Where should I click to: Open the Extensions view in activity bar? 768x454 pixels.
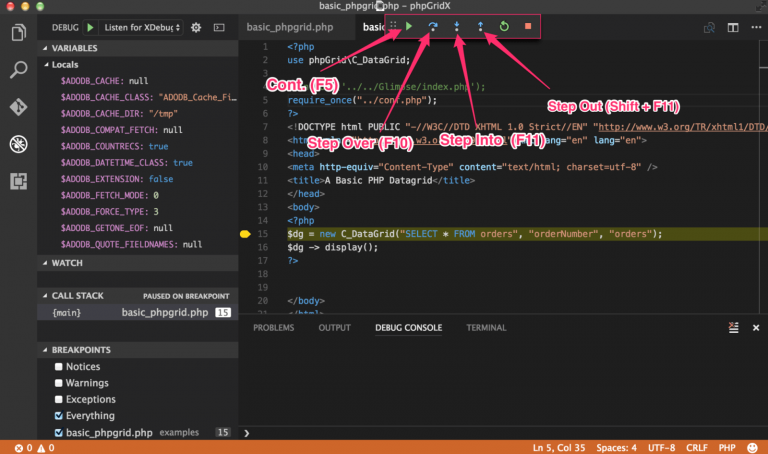point(18,181)
